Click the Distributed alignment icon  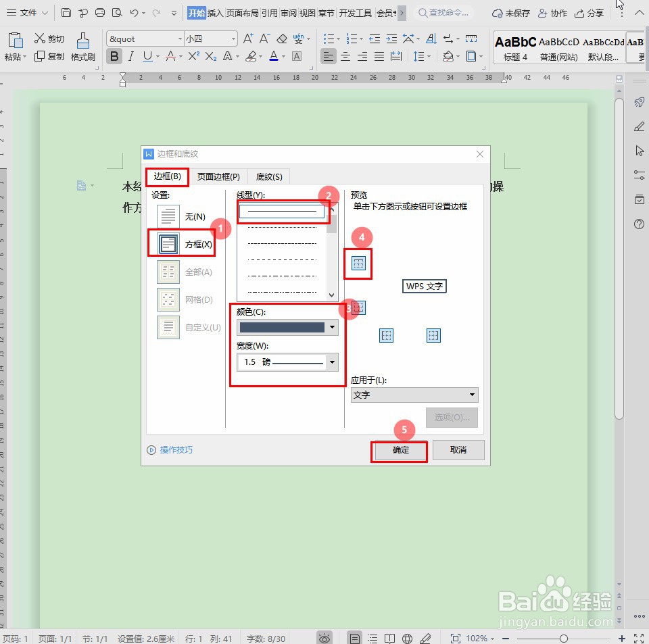(396, 56)
